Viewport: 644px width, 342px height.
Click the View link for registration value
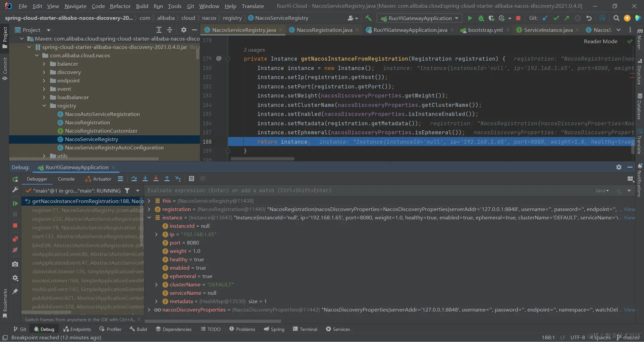tap(629, 209)
